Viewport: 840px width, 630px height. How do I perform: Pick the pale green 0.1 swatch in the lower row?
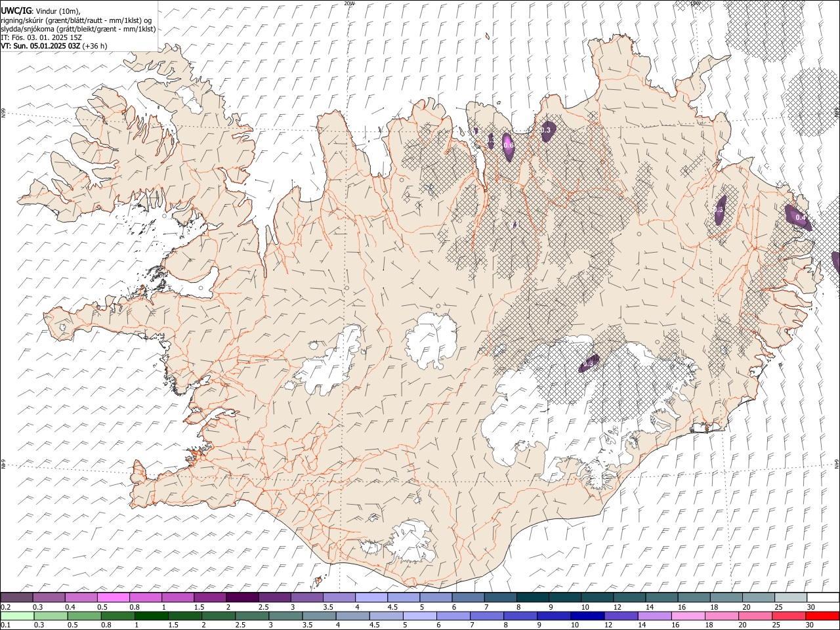point(17,616)
